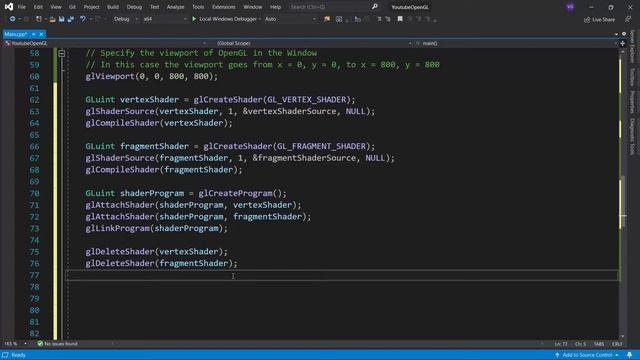Screen dimensions: 640x360
Task: Open the Debug menu
Action: tap(134, 7)
